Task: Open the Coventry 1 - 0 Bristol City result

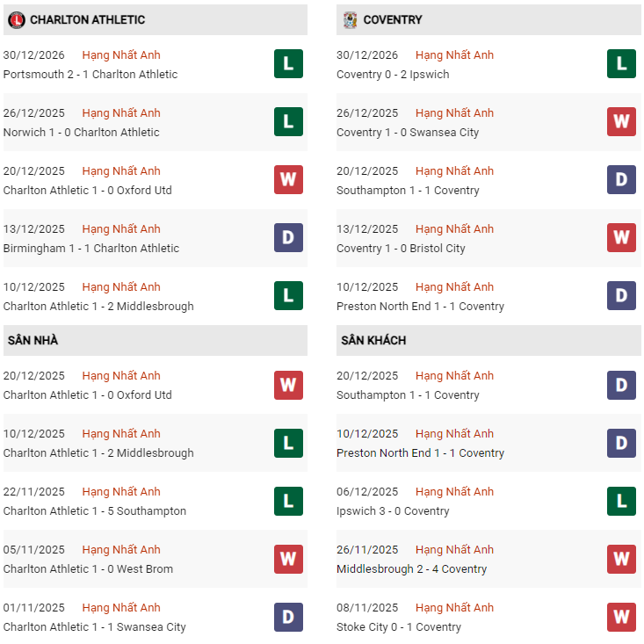Action: click(x=401, y=249)
